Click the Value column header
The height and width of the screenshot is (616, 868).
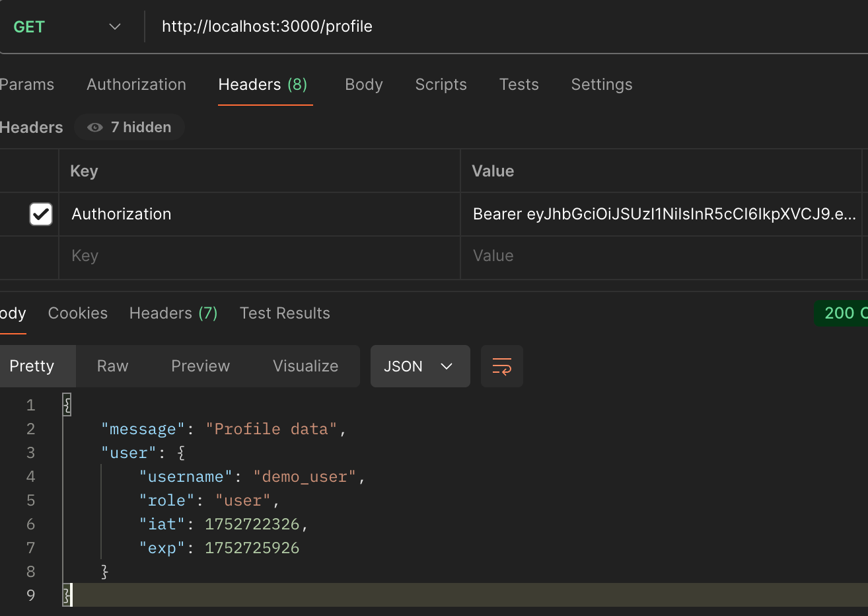pos(493,171)
